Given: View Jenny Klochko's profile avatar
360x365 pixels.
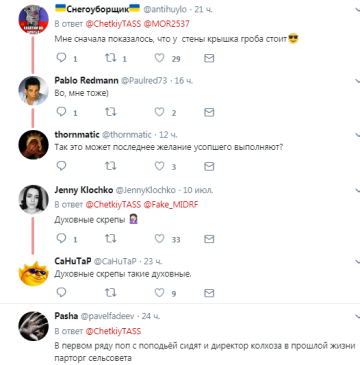Looking at the screenshot, I should click(33, 199).
